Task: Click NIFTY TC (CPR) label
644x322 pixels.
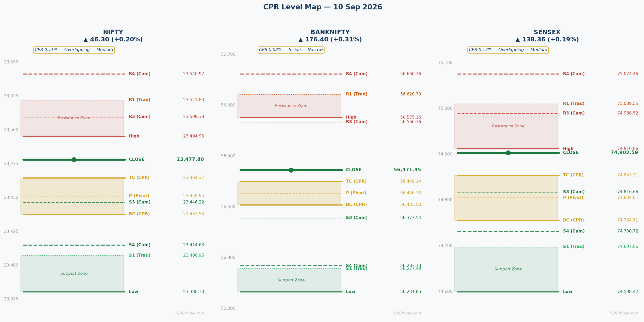Action: coord(139,178)
